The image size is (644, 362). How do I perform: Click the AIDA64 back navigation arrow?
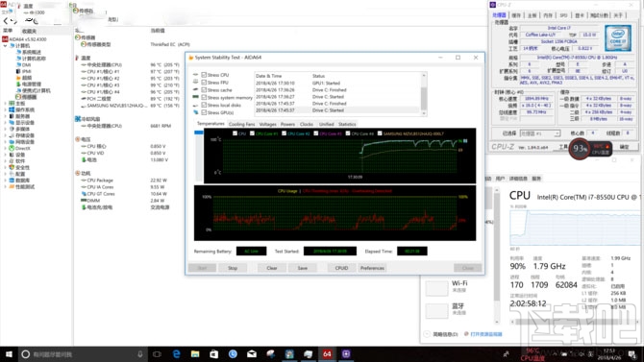click(x=6, y=21)
